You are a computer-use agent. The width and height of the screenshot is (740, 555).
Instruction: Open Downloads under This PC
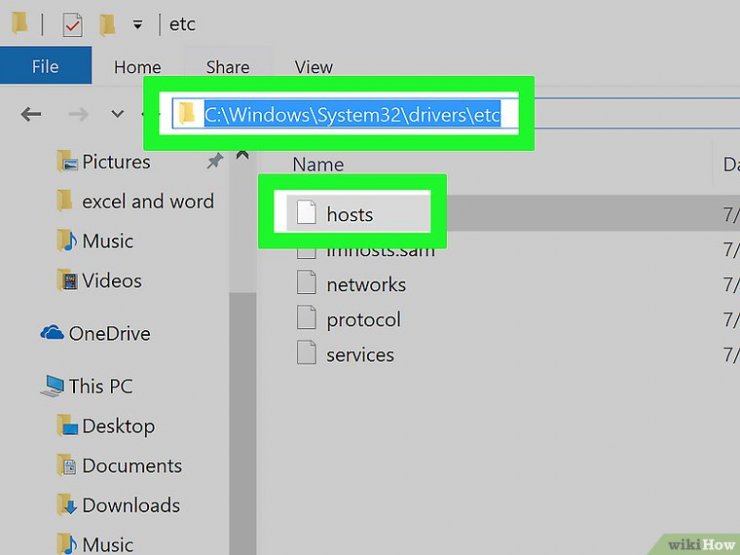131,505
